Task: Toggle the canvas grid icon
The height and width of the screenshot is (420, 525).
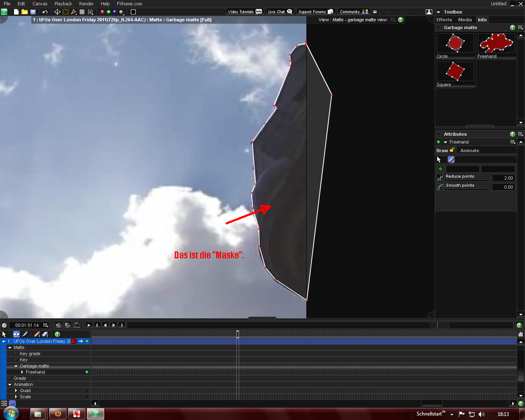Action: pos(82,12)
